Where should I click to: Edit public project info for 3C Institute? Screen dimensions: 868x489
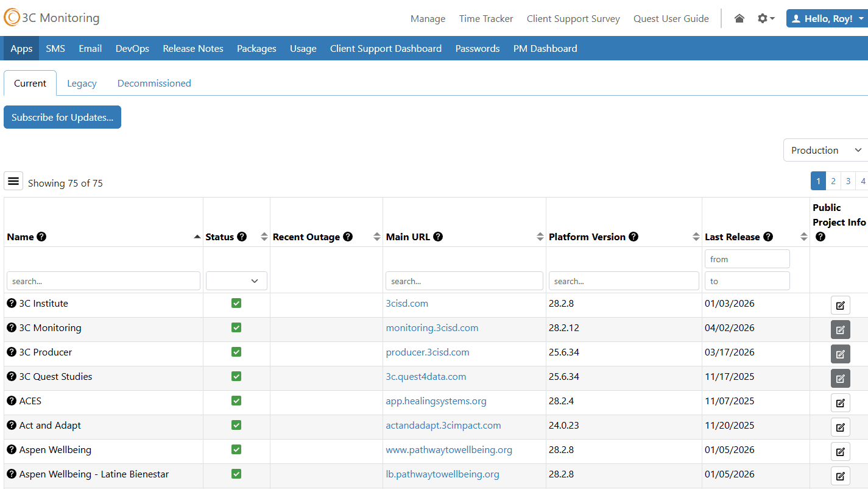[841, 305]
